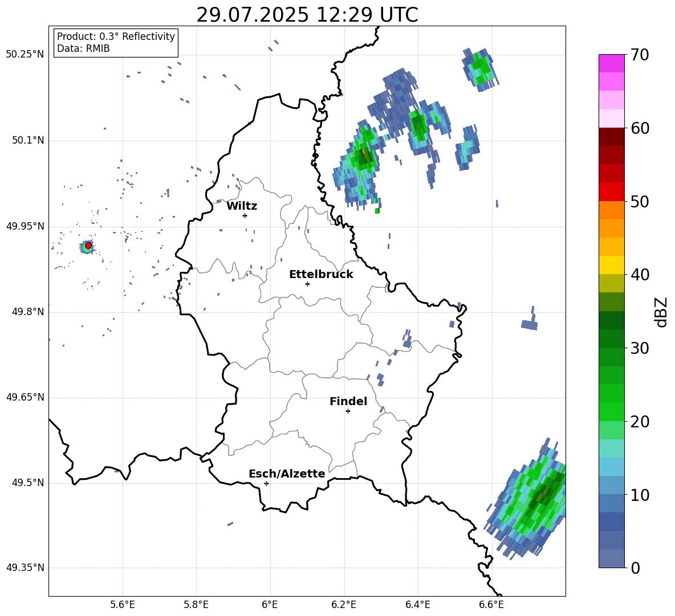Click the title 29.07.2025 12:29 UTC
Image resolution: width=675 pixels, height=616 pixels.
click(x=307, y=15)
